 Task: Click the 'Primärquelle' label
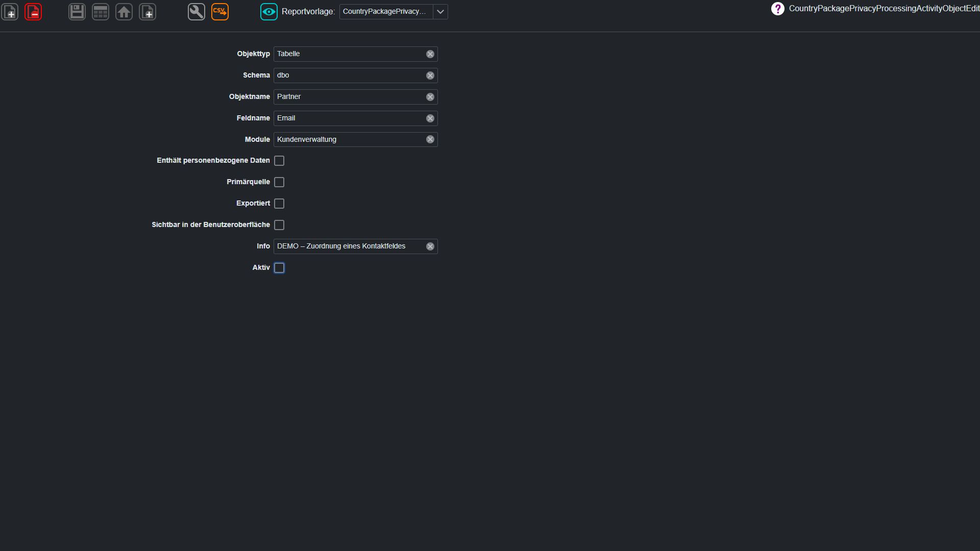coord(248,182)
